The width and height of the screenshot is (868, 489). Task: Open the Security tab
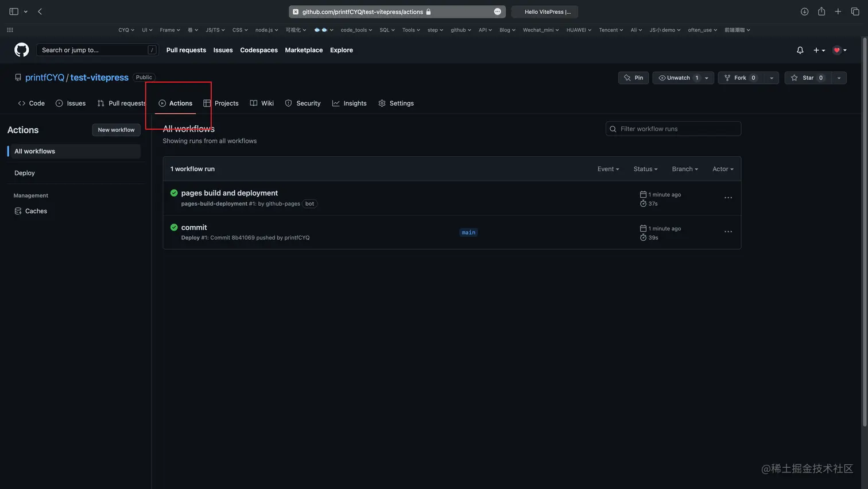(x=303, y=103)
